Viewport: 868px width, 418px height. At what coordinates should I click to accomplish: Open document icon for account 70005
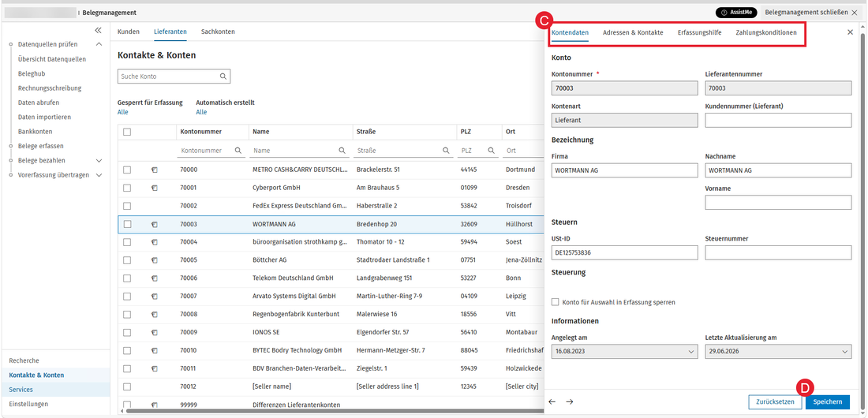155,260
